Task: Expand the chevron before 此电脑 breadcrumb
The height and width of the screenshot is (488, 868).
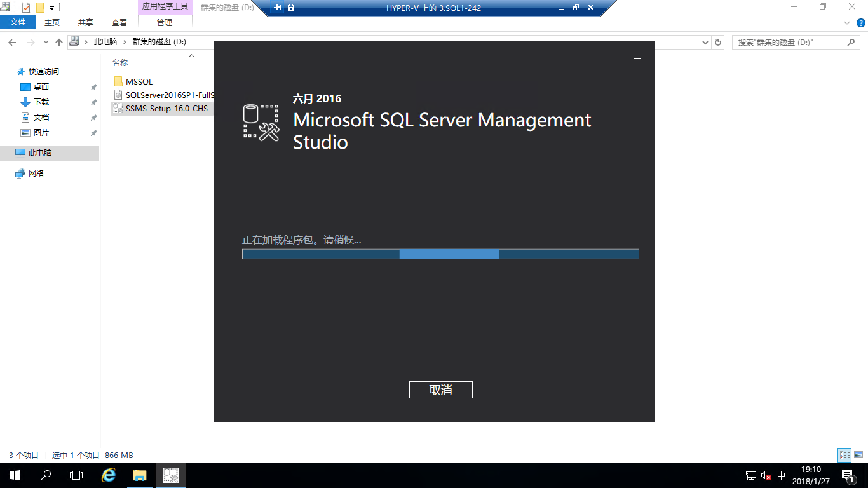Action: click(x=86, y=42)
